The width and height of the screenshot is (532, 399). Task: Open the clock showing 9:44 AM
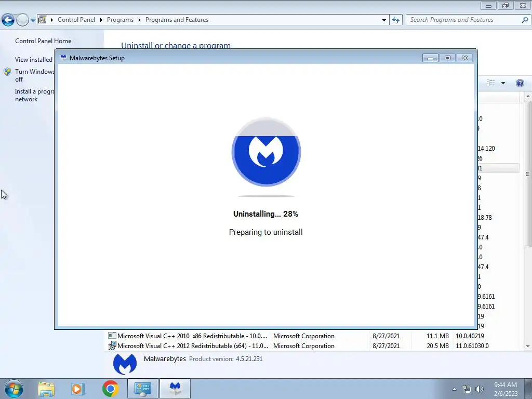click(x=506, y=389)
